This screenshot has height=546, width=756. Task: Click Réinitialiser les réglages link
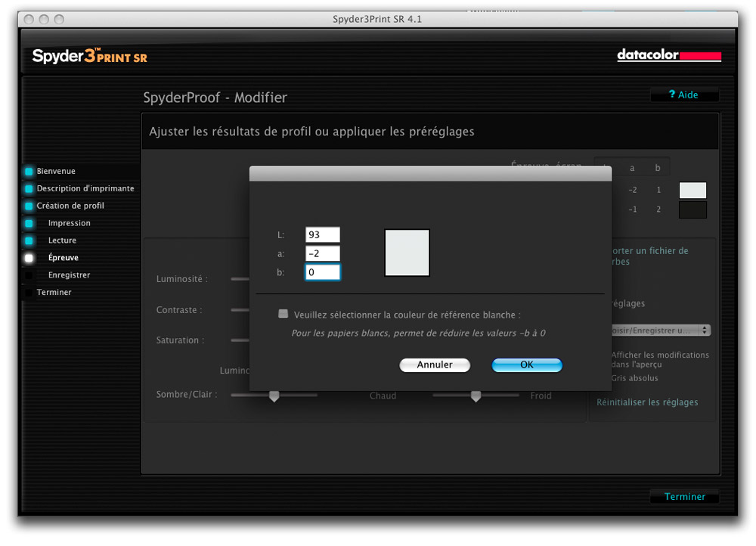click(x=647, y=402)
